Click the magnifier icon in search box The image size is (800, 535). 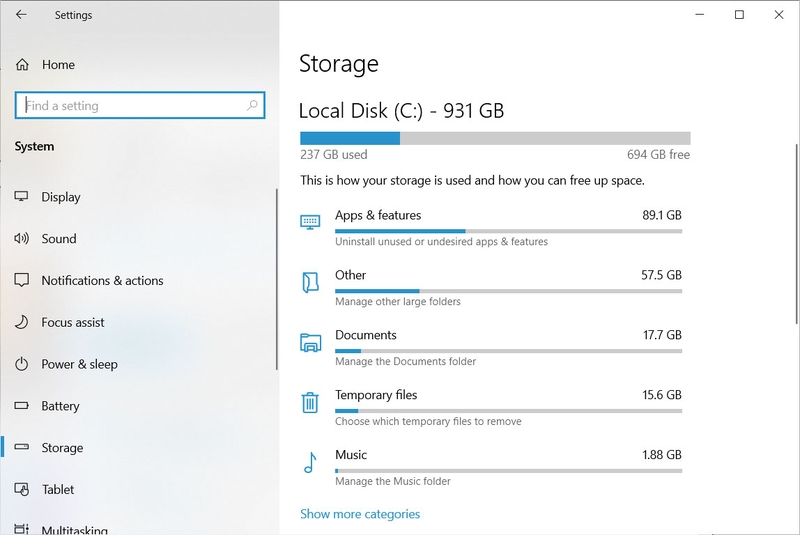(252, 106)
